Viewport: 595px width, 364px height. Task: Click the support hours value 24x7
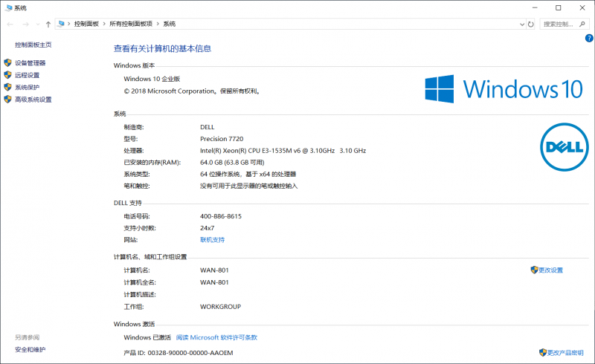point(208,228)
